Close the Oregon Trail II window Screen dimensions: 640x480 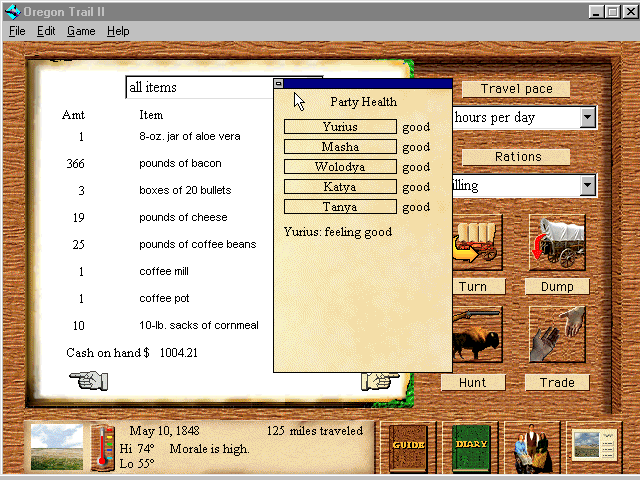click(x=631, y=12)
